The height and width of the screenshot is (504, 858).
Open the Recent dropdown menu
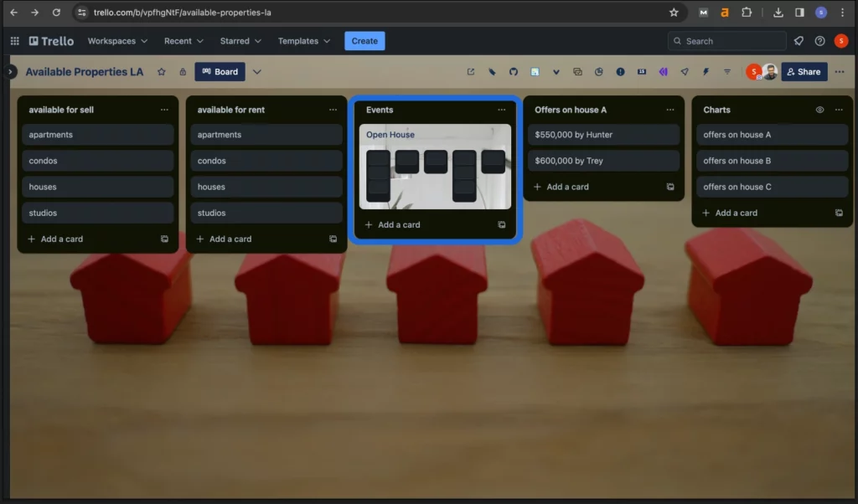click(x=183, y=41)
